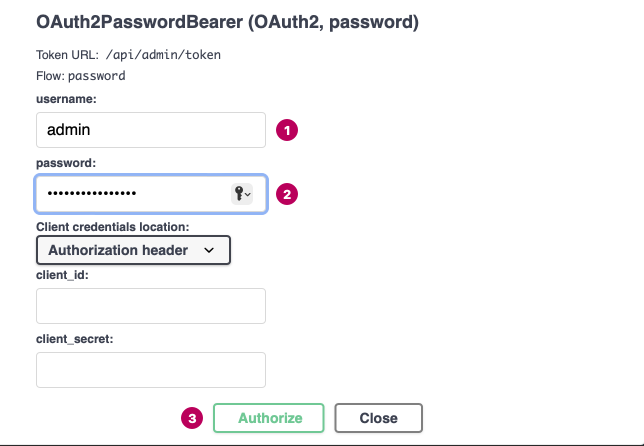This screenshot has width=644, height=446.
Task: Click the password manager key icon
Action: pos(242,194)
